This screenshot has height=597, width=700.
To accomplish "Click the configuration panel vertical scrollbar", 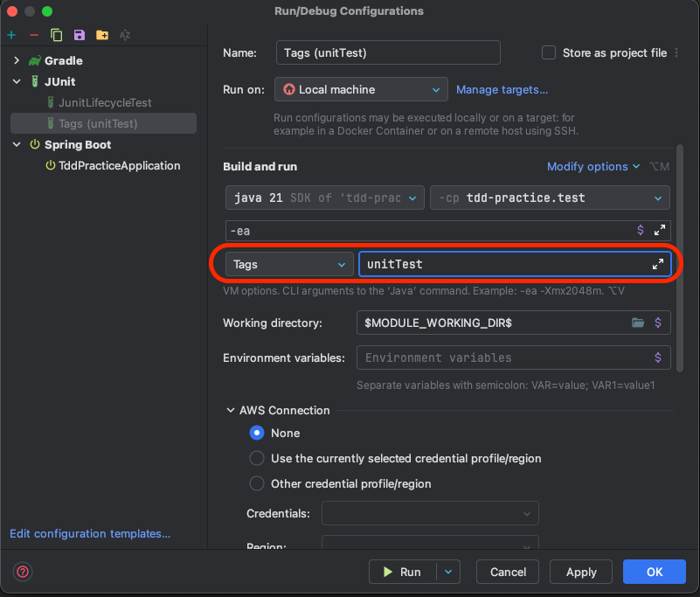I will 680,258.
